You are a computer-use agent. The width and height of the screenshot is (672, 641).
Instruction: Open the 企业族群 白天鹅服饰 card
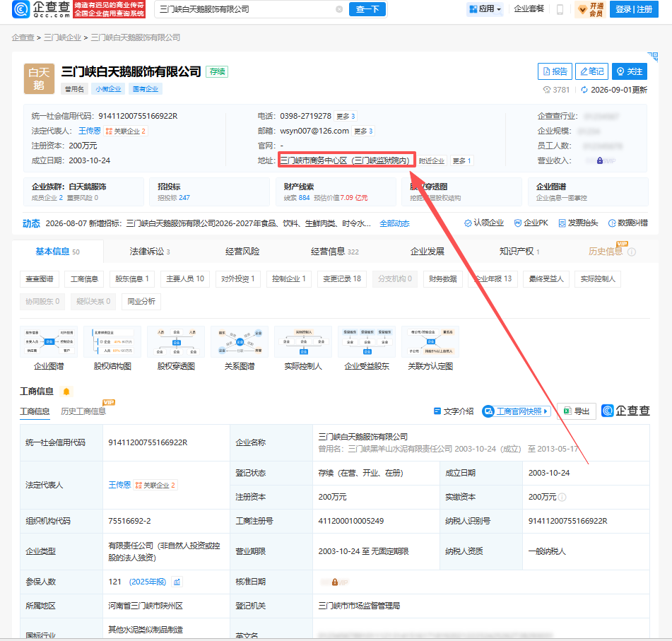tap(83, 192)
